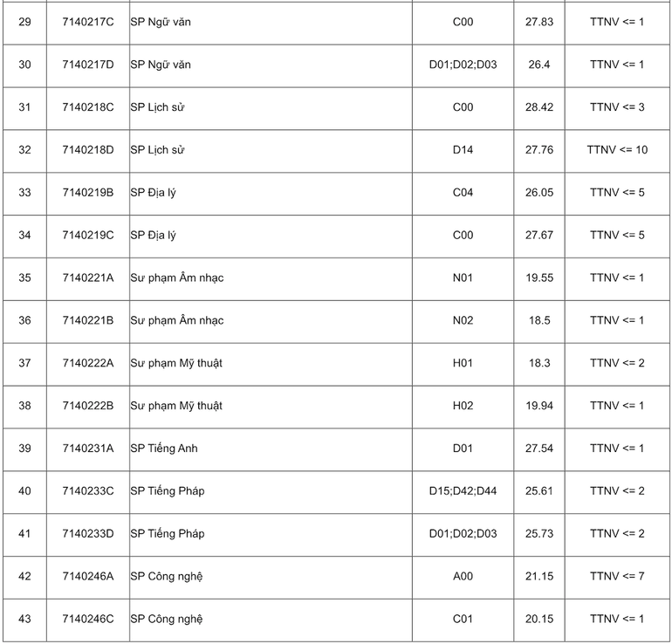The image size is (672, 644).
Task: Click the code cell 7140217C
Action: [87, 22]
